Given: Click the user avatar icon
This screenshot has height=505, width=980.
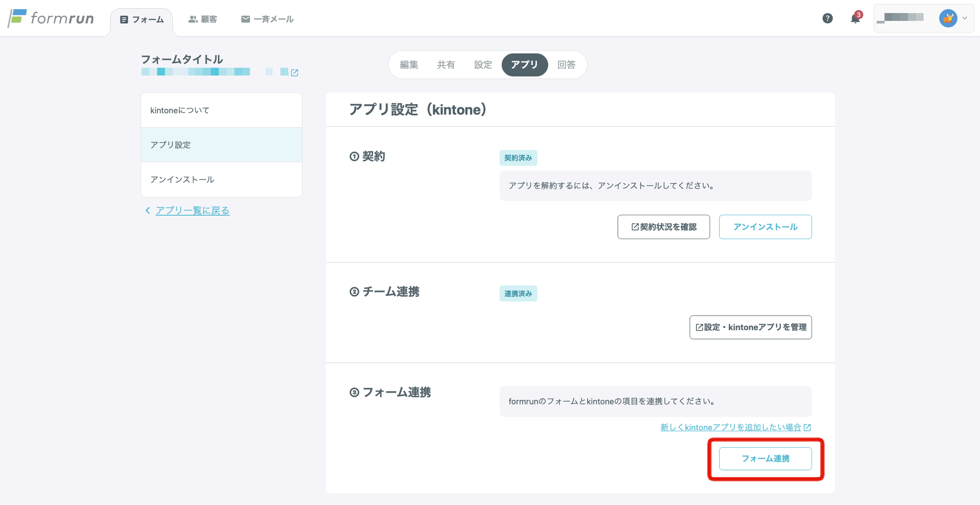Looking at the screenshot, I should click(x=948, y=18).
